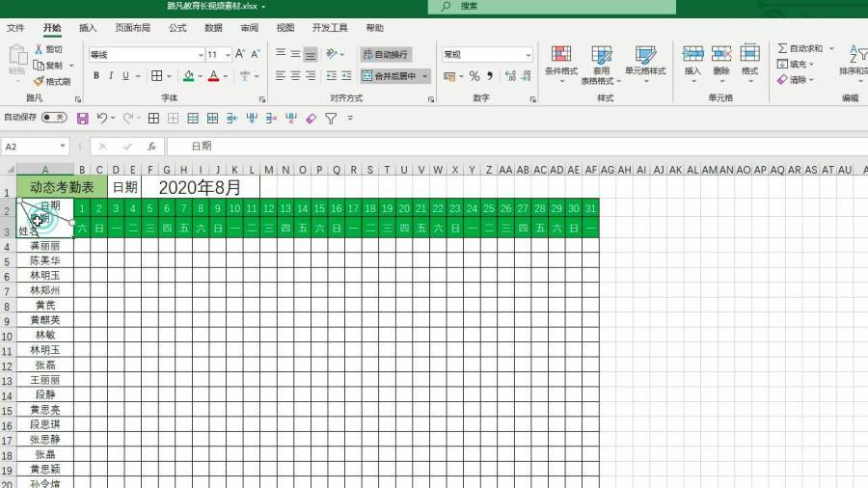This screenshot has width=868, height=488.
Task: Toggle Bold formatting
Action: click(x=96, y=75)
